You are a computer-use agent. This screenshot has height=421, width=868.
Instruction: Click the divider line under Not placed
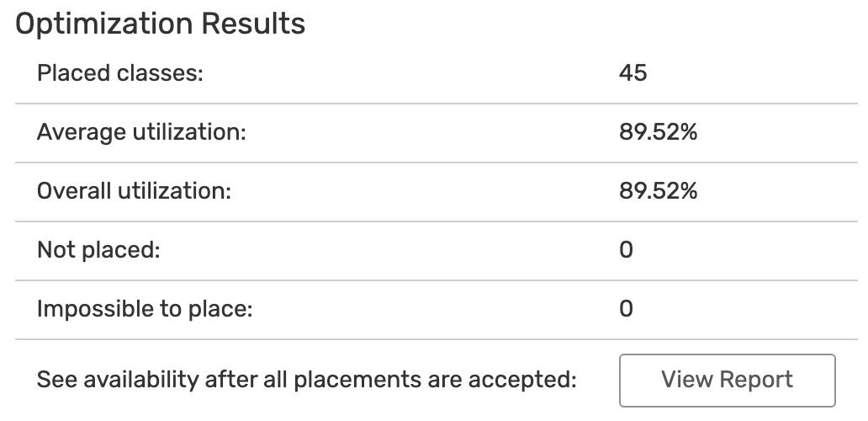click(x=437, y=280)
